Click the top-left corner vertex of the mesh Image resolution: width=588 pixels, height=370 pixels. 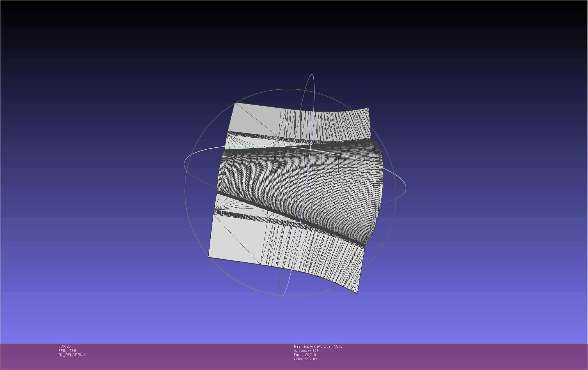tap(235, 103)
